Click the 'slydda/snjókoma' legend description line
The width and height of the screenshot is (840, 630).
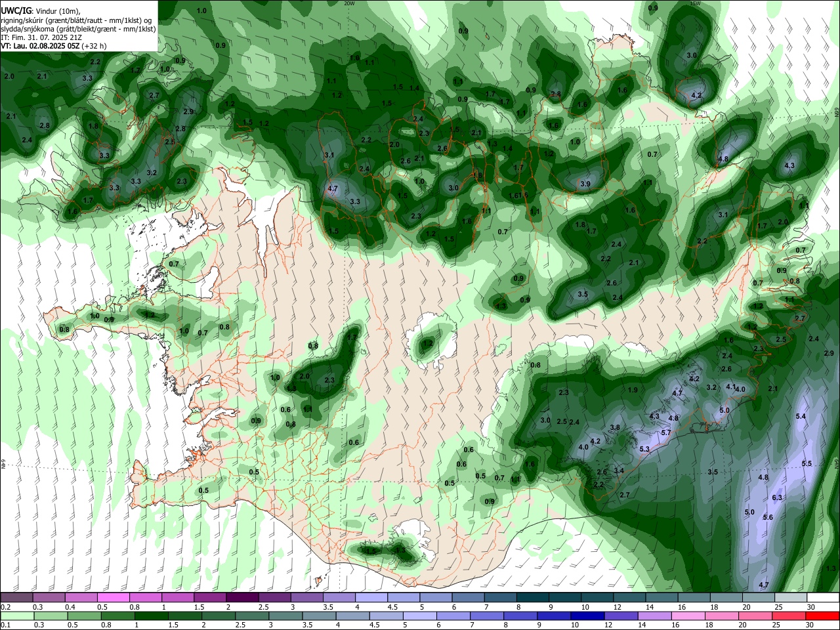[x=78, y=29]
